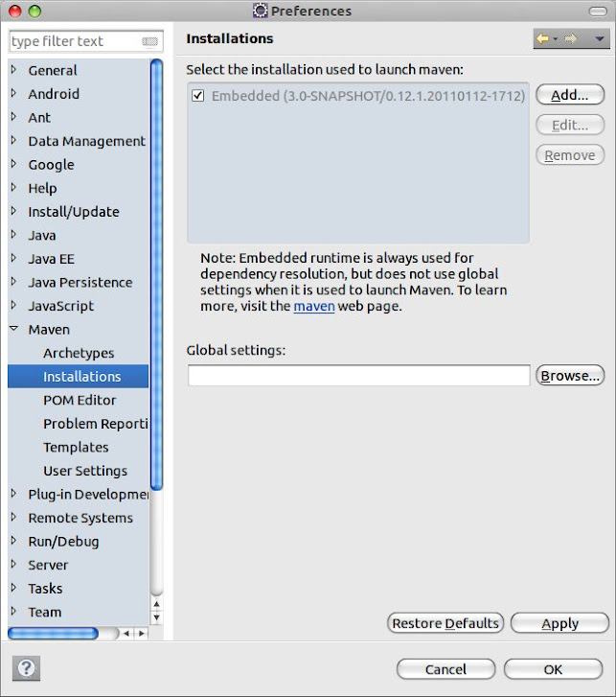Select the Tasks tree item
The width and height of the screenshot is (616, 697).
click(45, 589)
